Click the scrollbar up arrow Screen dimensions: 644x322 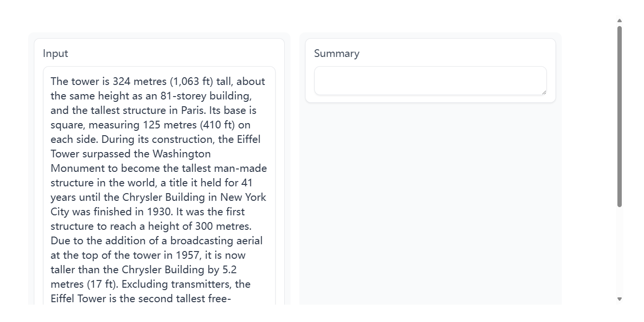pyautogui.click(x=619, y=21)
